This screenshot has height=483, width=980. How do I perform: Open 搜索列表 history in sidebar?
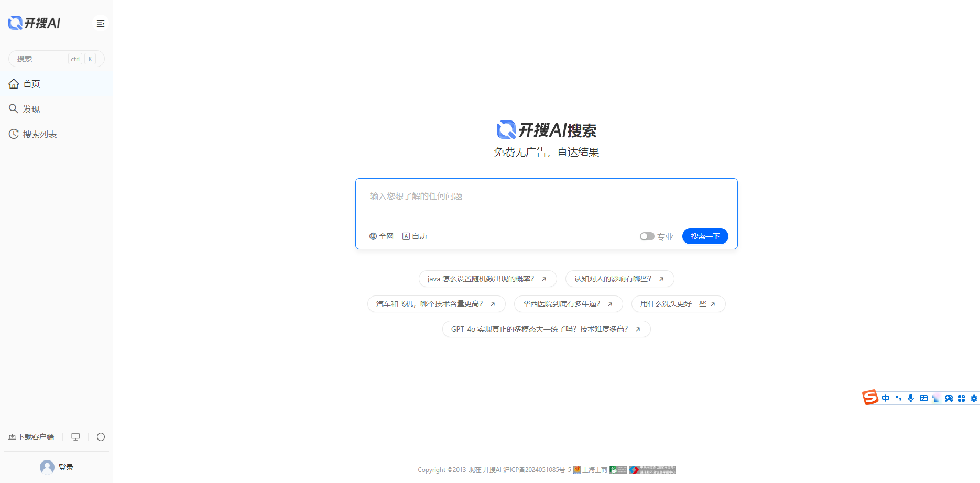click(x=57, y=134)
